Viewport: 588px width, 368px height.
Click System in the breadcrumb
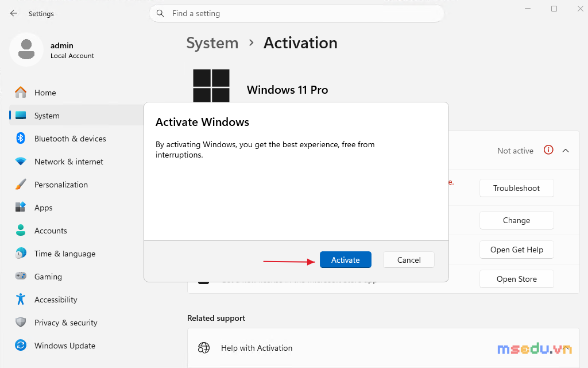pos(212,43)
